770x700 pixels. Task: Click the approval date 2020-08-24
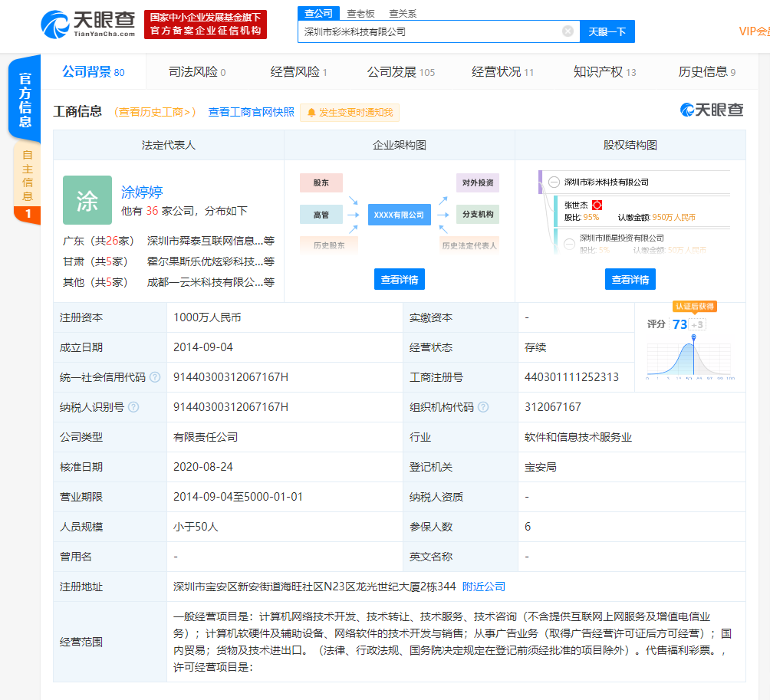203,467
